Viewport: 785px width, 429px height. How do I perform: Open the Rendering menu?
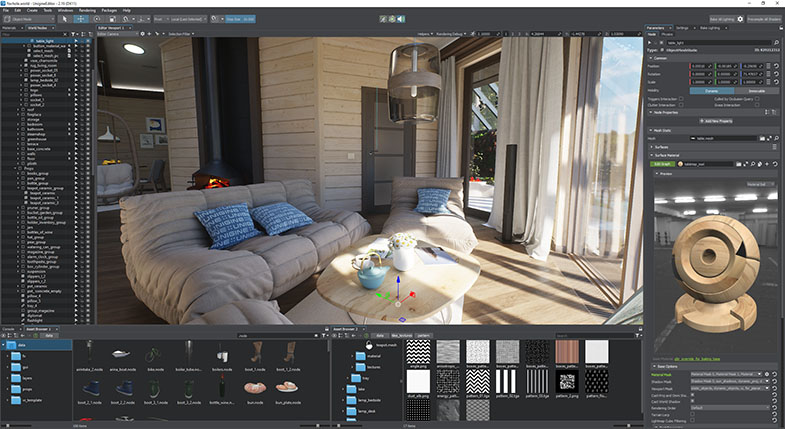pyautogui.click(x=87, y=10)
